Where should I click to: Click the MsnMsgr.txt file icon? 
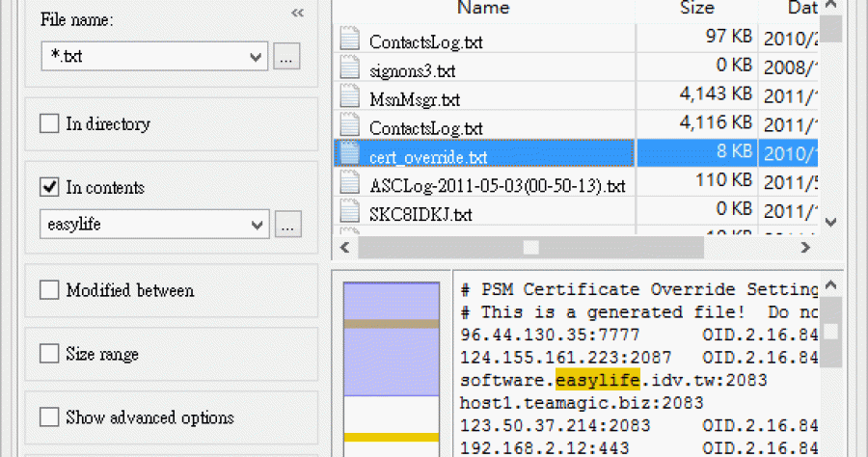(x=349, y=96)
